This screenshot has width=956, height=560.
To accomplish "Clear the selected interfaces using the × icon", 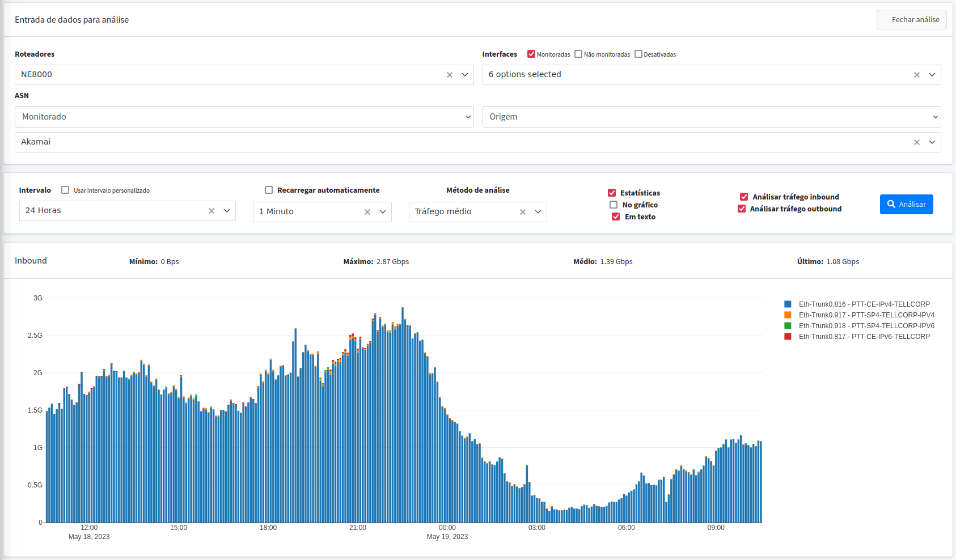I will 916,74.
